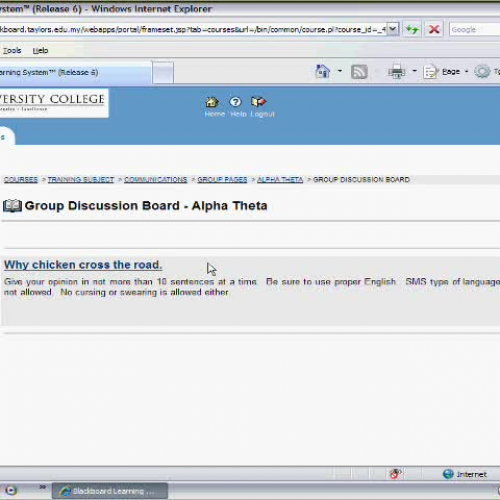The width and height of the screenshot is (500, 500).
Task: Click the Blackboard Home icon
Action: 212,102
